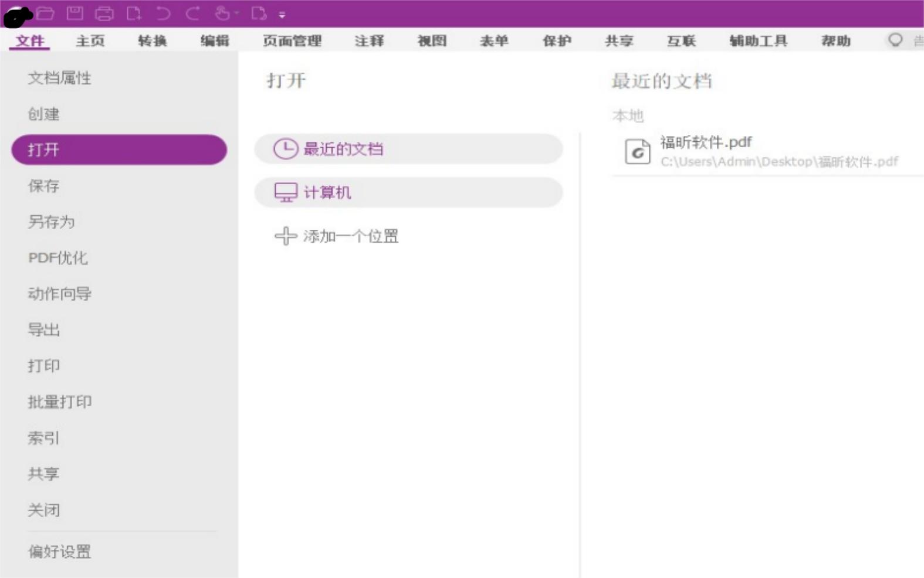Switch to the 编辑 tab
924x578 pixels.
point(215,40)
